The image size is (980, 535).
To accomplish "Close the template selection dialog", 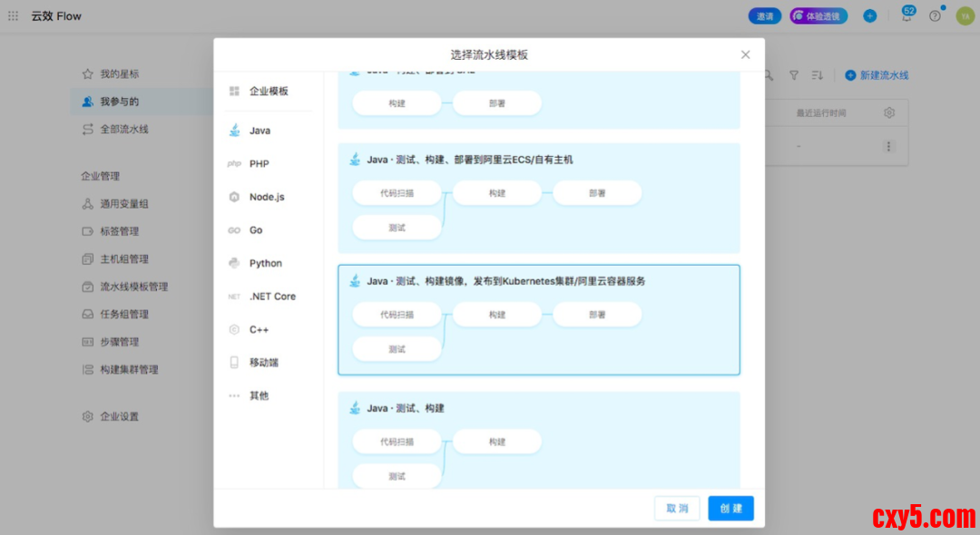I will point(745,54).
